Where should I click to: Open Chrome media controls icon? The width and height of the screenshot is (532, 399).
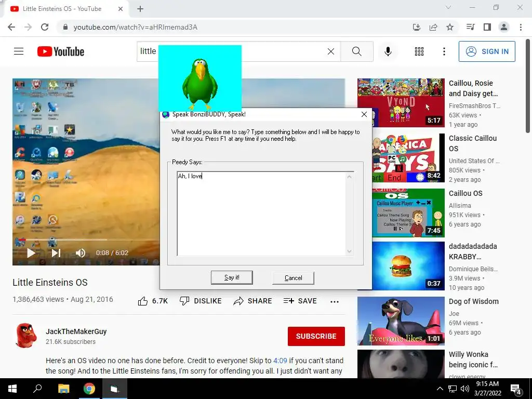pyautogui.click(x=471, y=27)
